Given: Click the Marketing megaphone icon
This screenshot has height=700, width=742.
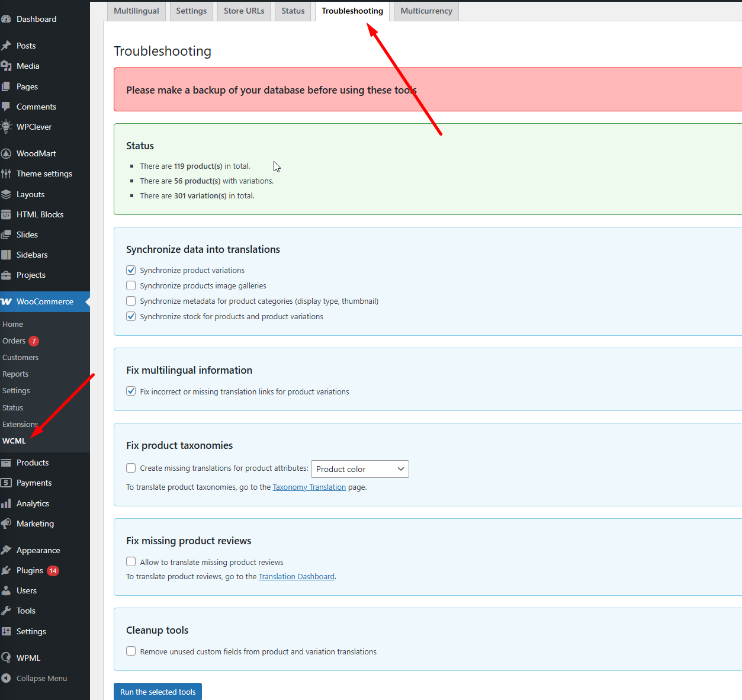Looking at the screenshot, I should pos(6,524).
